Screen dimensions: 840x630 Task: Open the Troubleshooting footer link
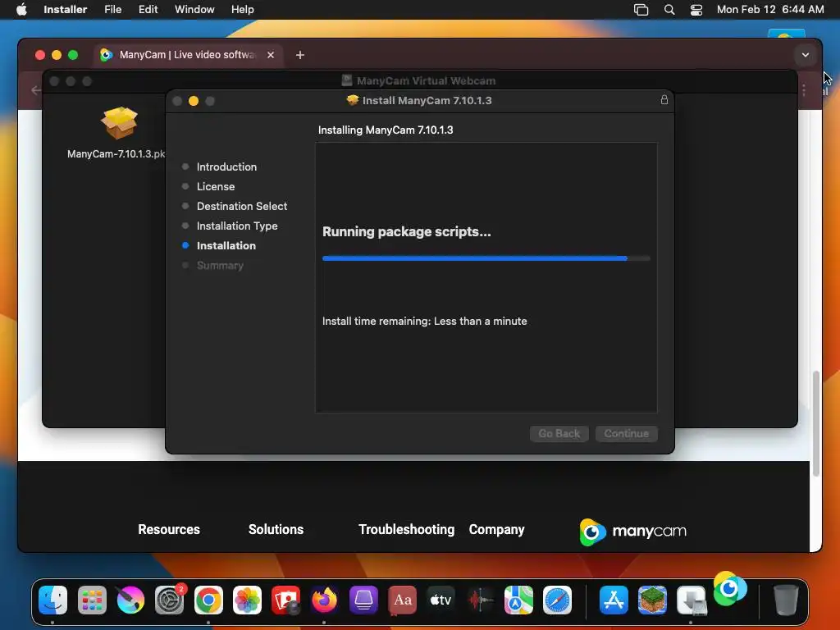tap(407, 529)
